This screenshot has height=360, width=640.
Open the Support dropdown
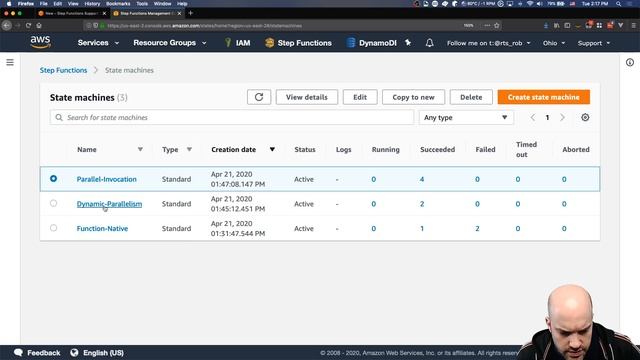point(594,43)
